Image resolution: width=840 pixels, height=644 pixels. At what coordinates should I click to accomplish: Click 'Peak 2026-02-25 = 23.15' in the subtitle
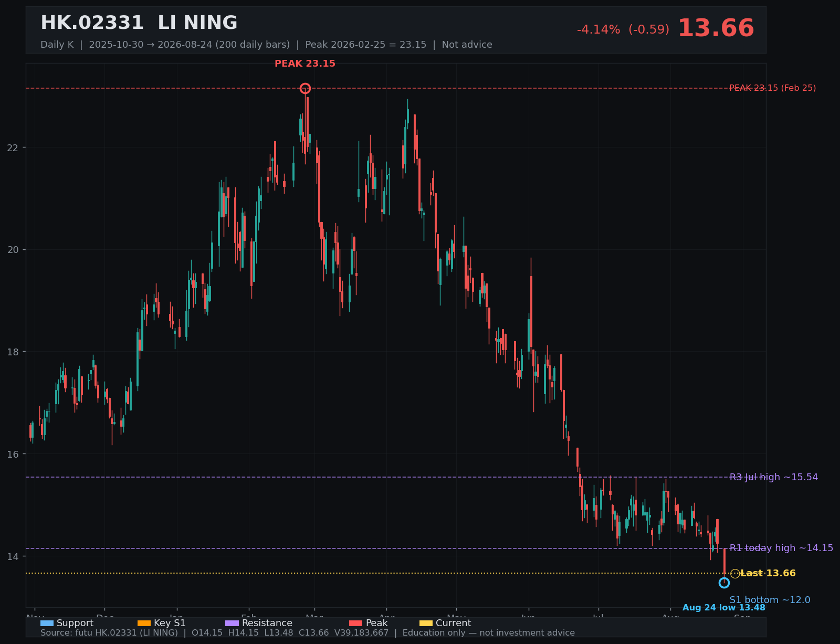pos(366,45)
